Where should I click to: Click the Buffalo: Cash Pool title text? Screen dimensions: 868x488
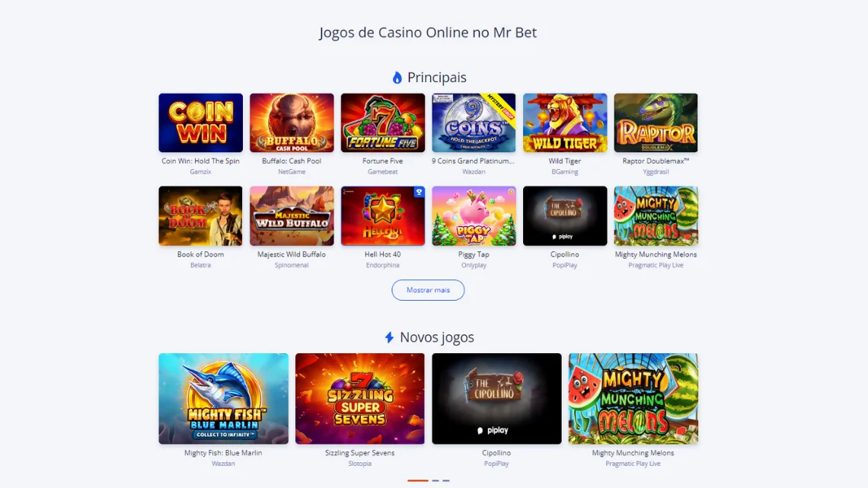click(x=292, y=161)
